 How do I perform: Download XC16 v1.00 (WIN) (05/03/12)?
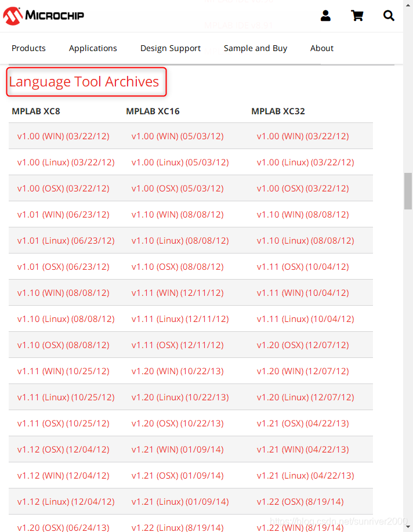pos(177,136)
